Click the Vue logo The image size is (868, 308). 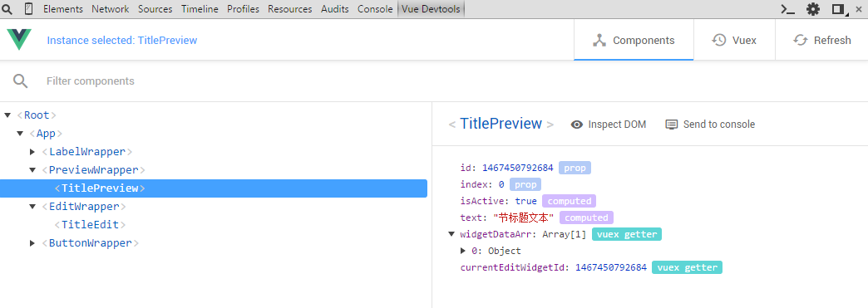[19, 40]
